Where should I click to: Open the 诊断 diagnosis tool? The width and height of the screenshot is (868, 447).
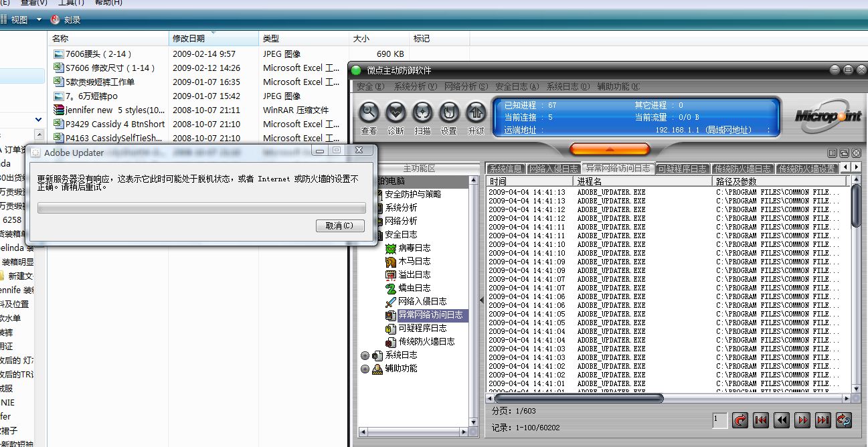click(396, 112)
